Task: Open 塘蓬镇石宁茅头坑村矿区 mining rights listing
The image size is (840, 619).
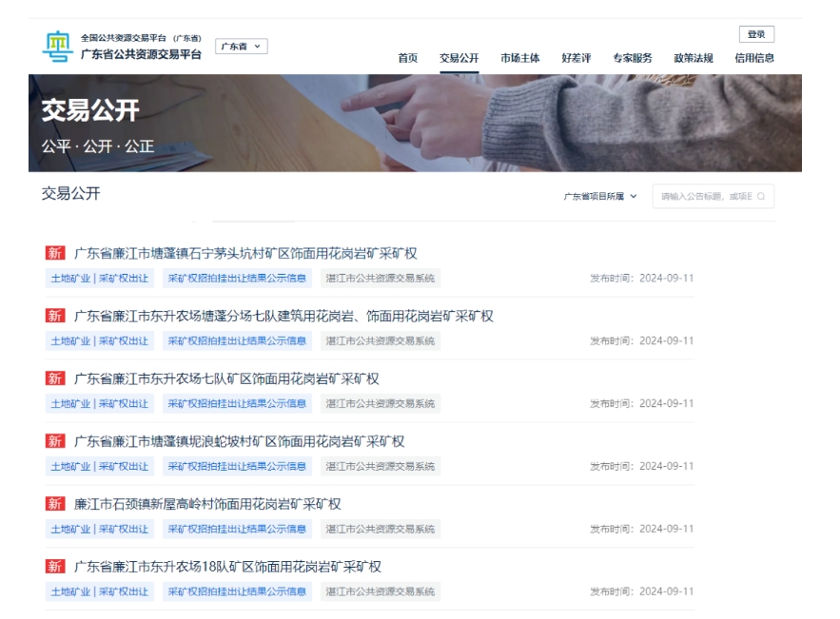Action: 245,254
